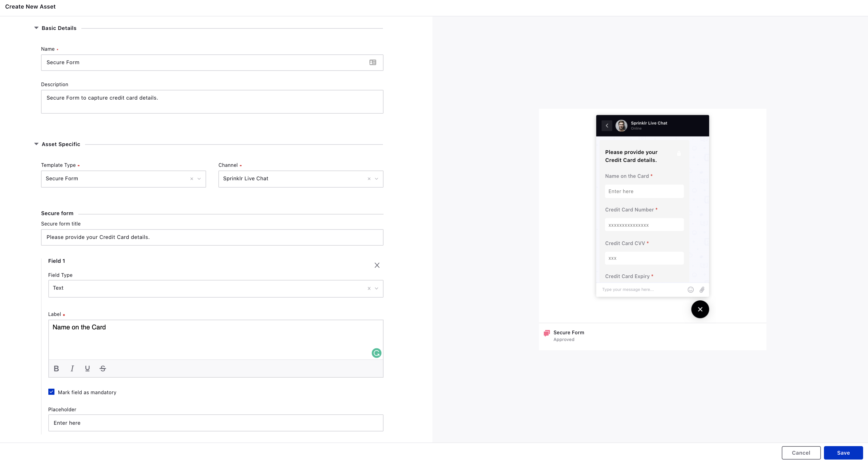Click the Bold formatting icon
Screen dimensions: 868x462
point(56,369)
